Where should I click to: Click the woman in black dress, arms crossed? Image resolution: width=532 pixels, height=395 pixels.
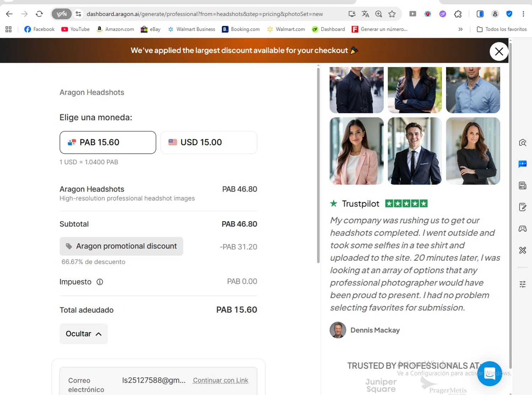473,151
